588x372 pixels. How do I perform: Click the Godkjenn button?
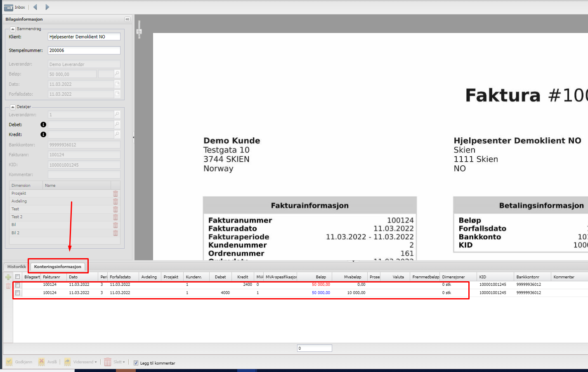[x=19, y=362]
